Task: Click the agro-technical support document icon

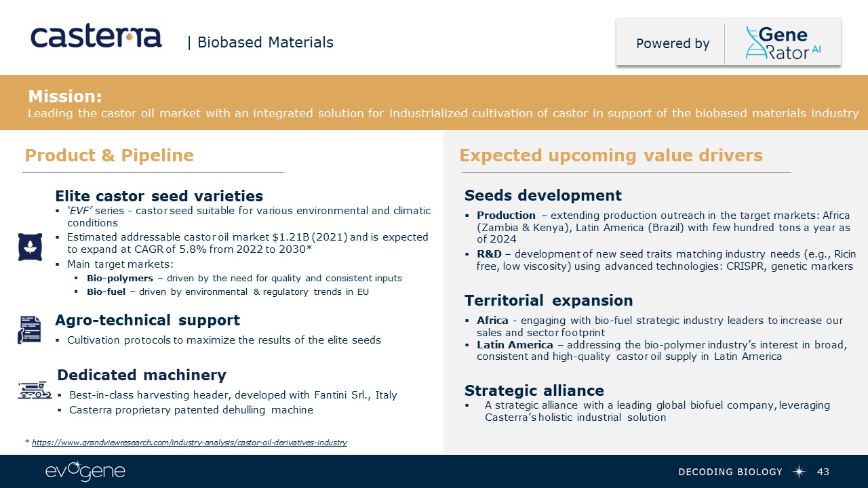Action: click(x=29, y=329)
